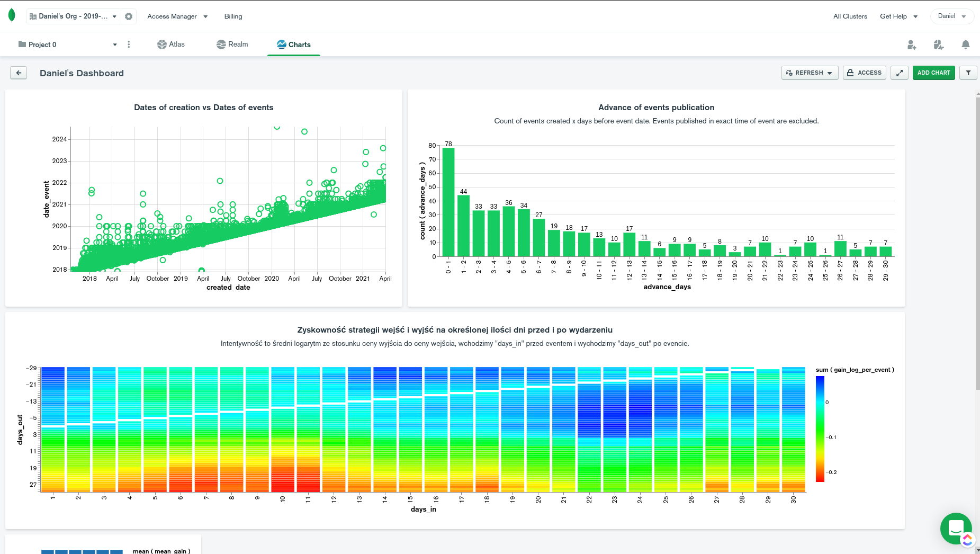Screen dimensions: 980x554
Task: Switch to the Atlas tab
Action: pos(171,44)
